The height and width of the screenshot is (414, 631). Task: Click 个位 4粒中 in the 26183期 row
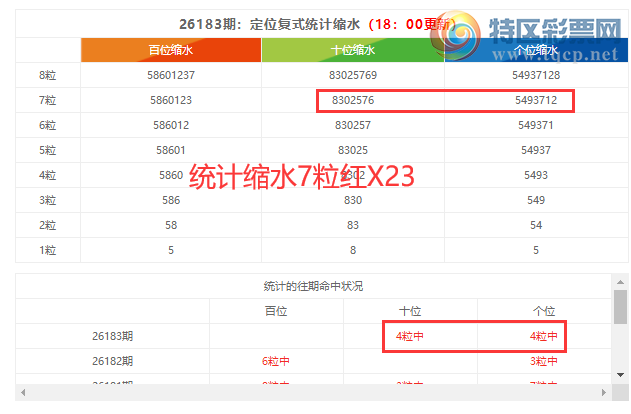pos(544,336)
